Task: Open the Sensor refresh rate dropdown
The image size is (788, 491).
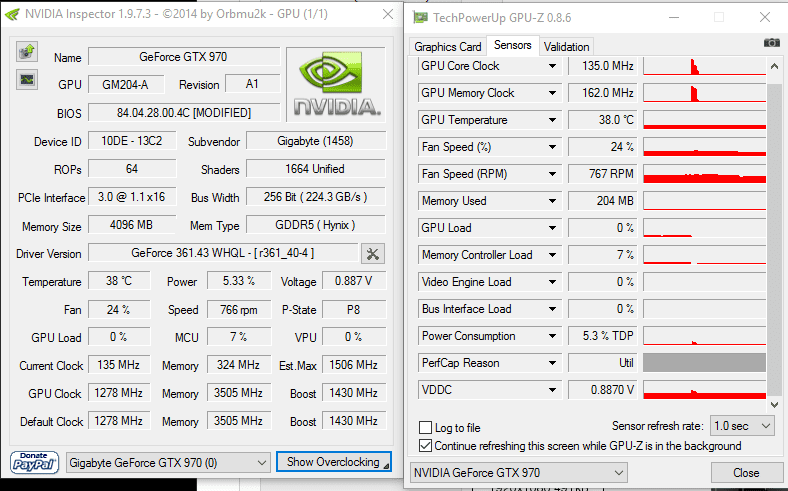Action: point(742,426)
